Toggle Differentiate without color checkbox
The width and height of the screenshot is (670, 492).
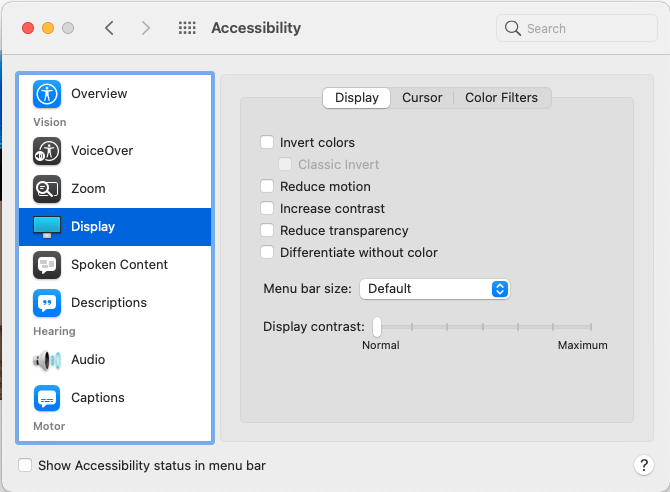(267, 253)
